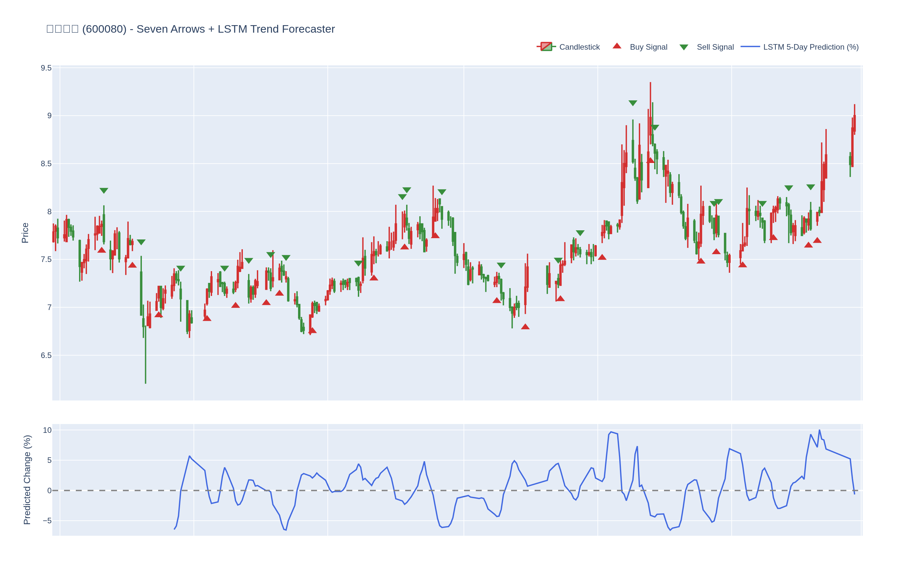Click the leftmost red buy signal triangle
The image size is (915, 588).
[102, 250]
